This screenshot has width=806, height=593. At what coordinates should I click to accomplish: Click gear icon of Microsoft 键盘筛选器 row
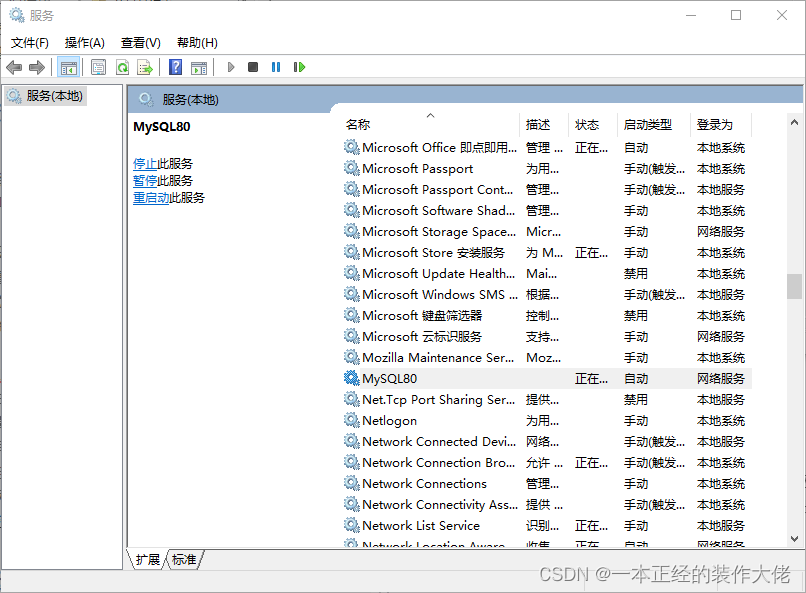coord(352,316)
